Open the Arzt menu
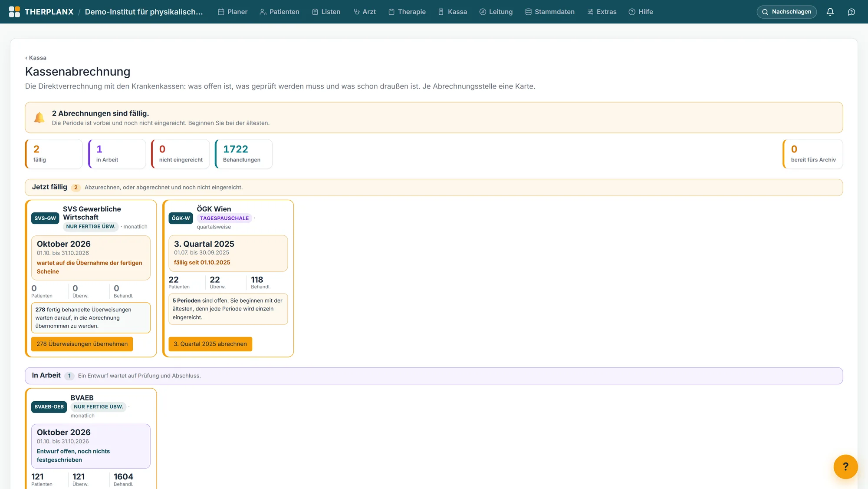Viewport: 868px width, 489px height. pos(365,12)
